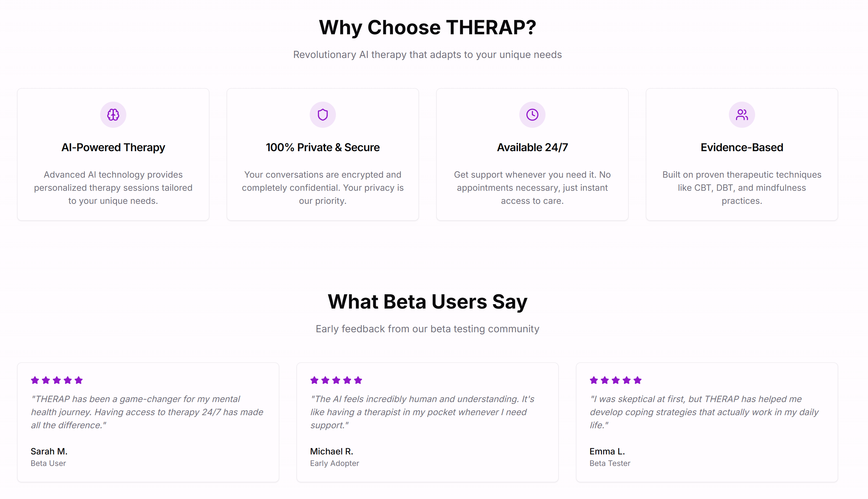Click the CBT, DBT mindfulness description text
The image size is (868, 499).
(741, 187)
